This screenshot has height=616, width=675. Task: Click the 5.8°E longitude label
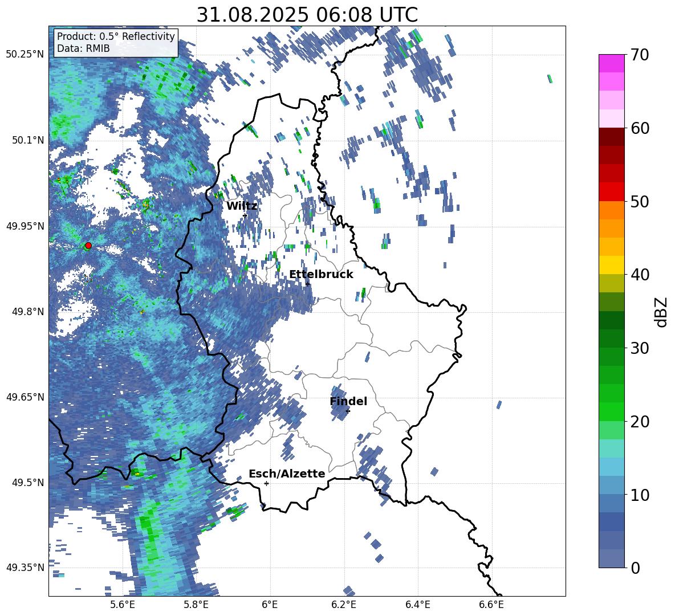point(196,605)
